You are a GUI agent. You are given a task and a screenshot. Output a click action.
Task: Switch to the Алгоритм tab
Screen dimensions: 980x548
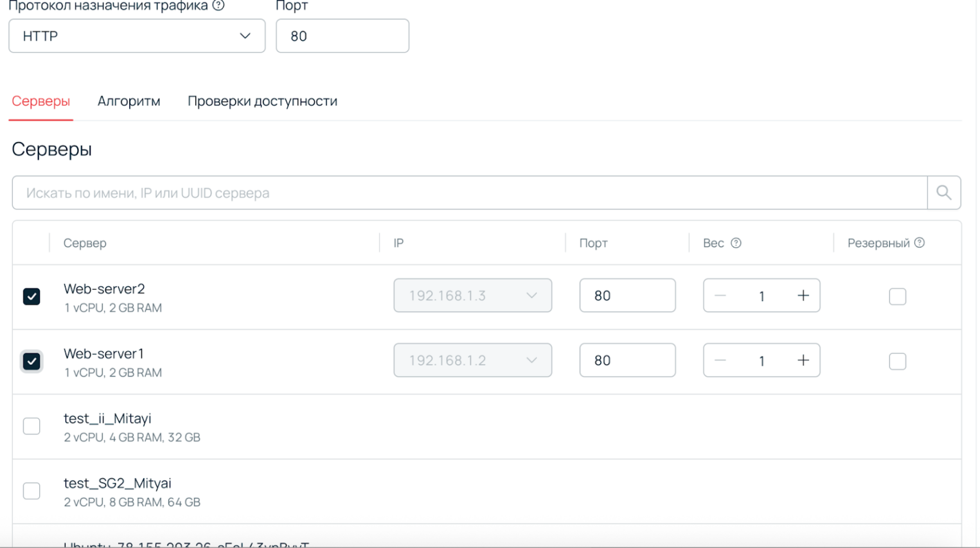[x=129, y=101]
